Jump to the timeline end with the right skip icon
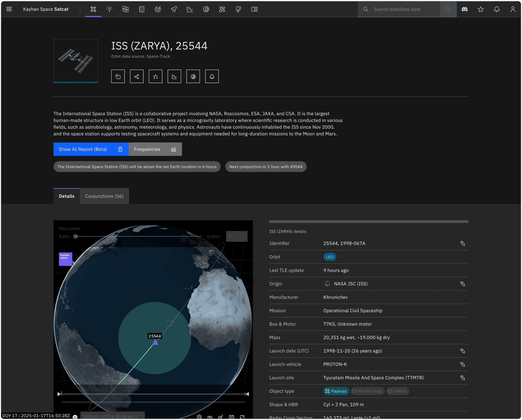 247,394
